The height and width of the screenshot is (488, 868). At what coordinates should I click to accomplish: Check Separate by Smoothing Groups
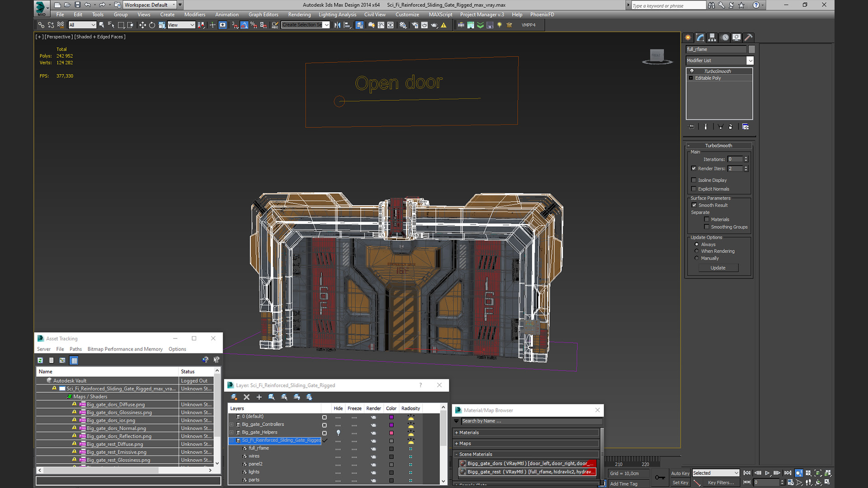click(707, 227)
